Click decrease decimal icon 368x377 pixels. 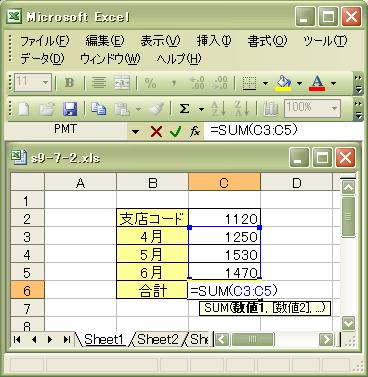221,82
